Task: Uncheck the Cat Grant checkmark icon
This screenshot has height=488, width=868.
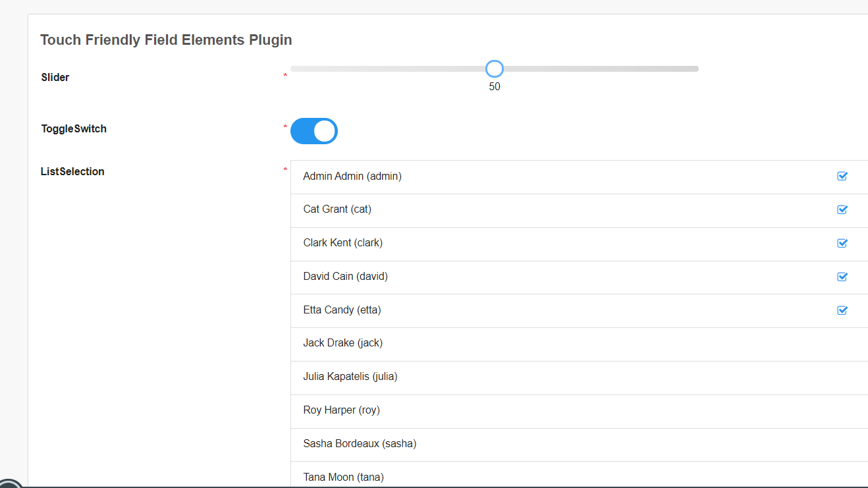Action: [x=842, y=209]
